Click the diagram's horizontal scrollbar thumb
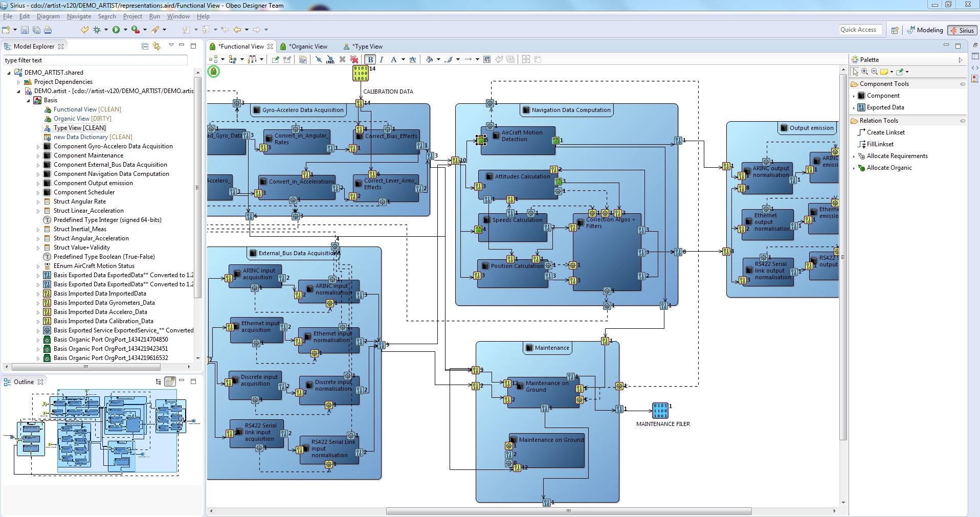This screenshot has width=980, height=517. 568,511
